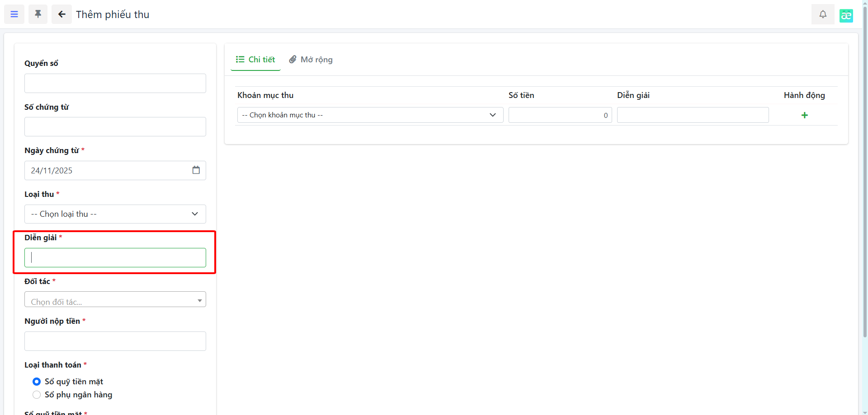Add row with green plus icon
868x415 pixels.
click(804, 115)
